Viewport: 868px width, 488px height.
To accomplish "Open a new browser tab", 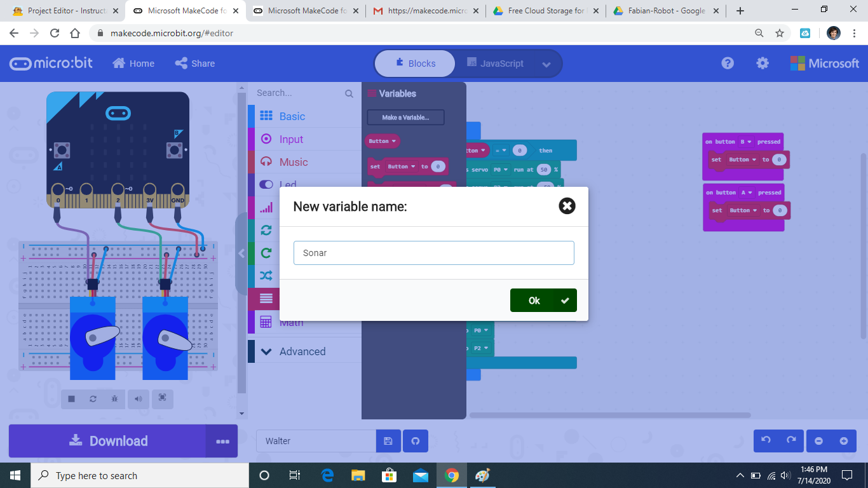I will (x=740, y=11).
